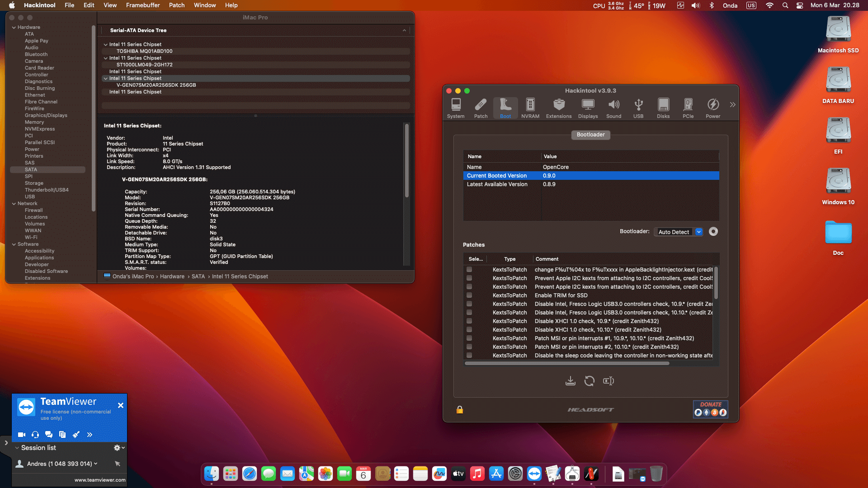Screen dimensions: 868x488
Task: Click the refresh icon at window bottom
Action: (x=589, y=381)
